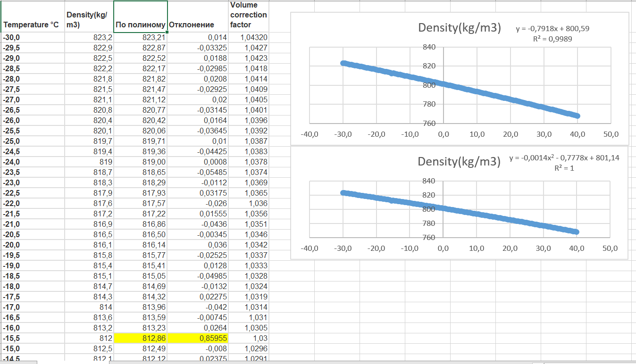This screenshot has height=364, width=636.
Task: Select the "Temperature °C" header cell
Action: (x=32, y=25)
